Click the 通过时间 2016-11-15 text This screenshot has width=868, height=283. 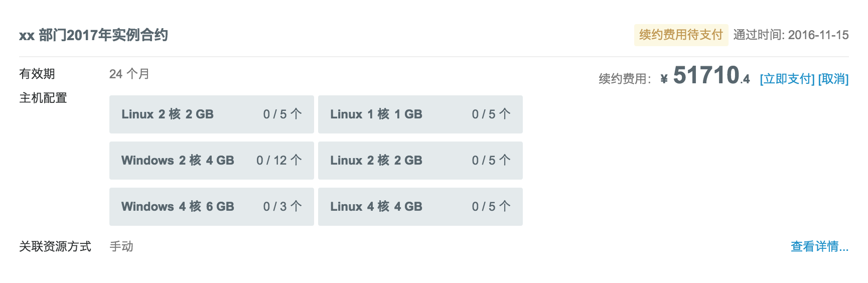pos(791,35)
